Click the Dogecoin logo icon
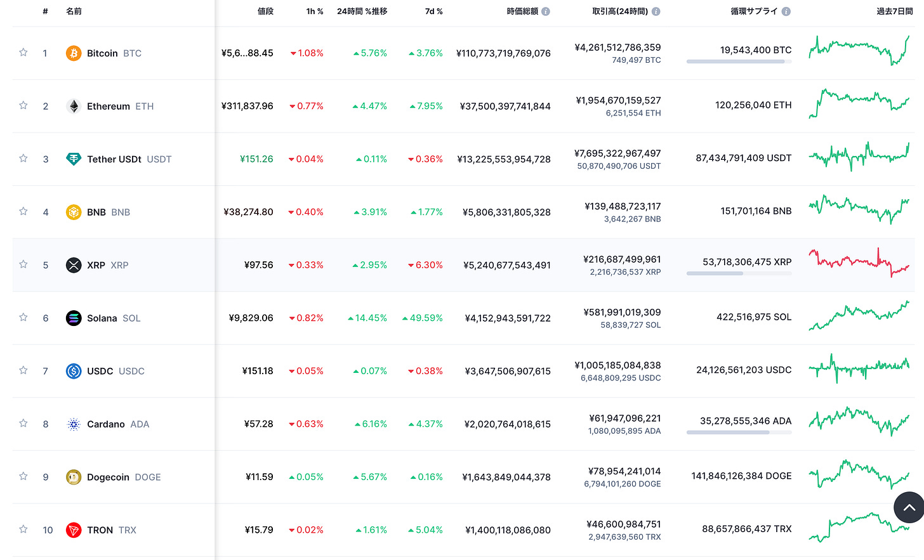The image size is (924, 560). (74, 477)
